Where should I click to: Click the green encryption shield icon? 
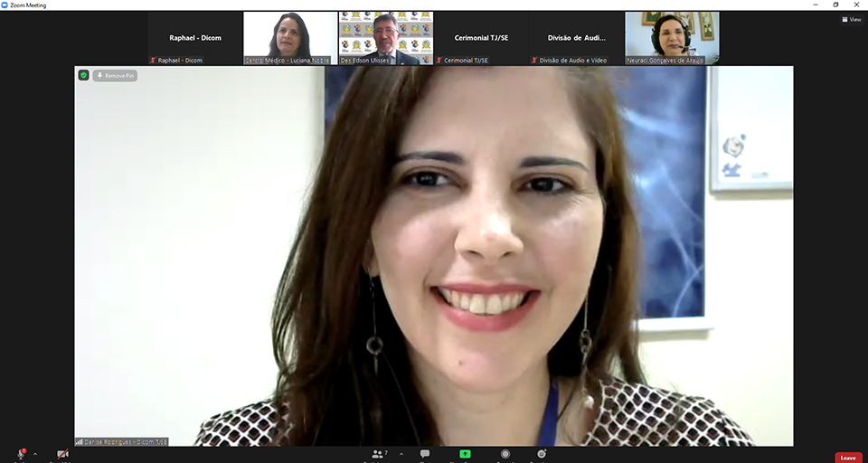pyautogui.click(x=84, y=75)
